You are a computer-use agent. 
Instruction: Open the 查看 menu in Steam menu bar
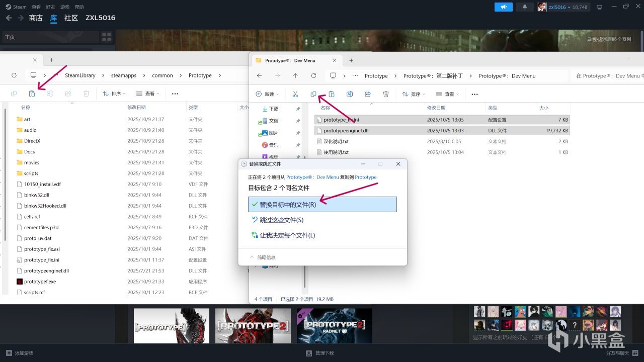coord(36,7)
